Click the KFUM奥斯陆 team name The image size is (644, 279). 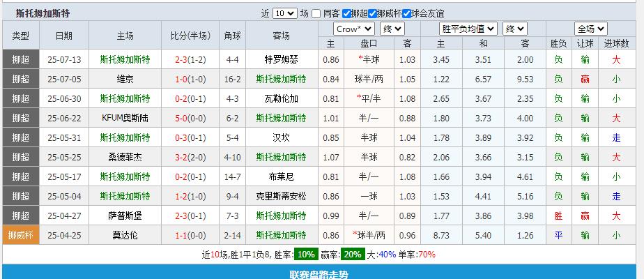(125, 118)
